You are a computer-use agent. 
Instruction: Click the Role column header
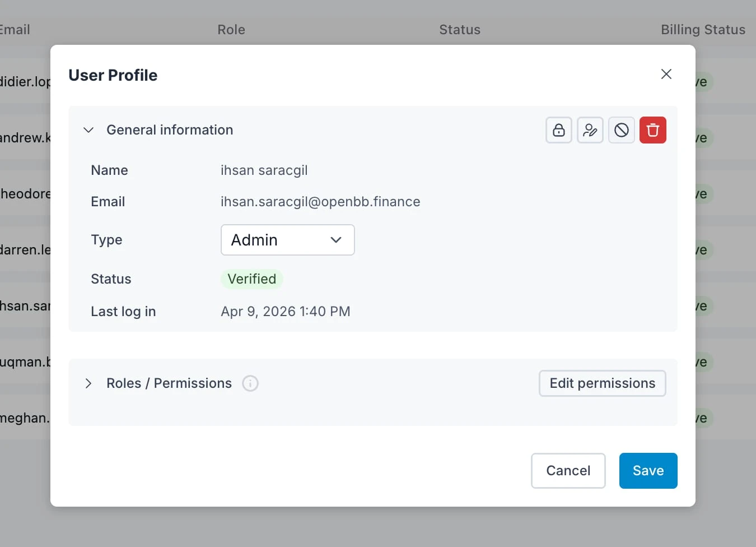tap(231, 29)
